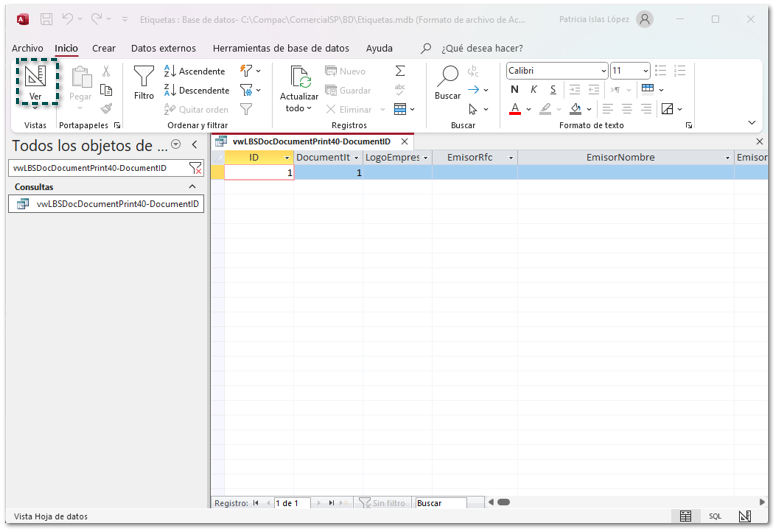The image size is (777, 532).
Task: Toggle underline text formatting
Action: click(x=553, y=90)
